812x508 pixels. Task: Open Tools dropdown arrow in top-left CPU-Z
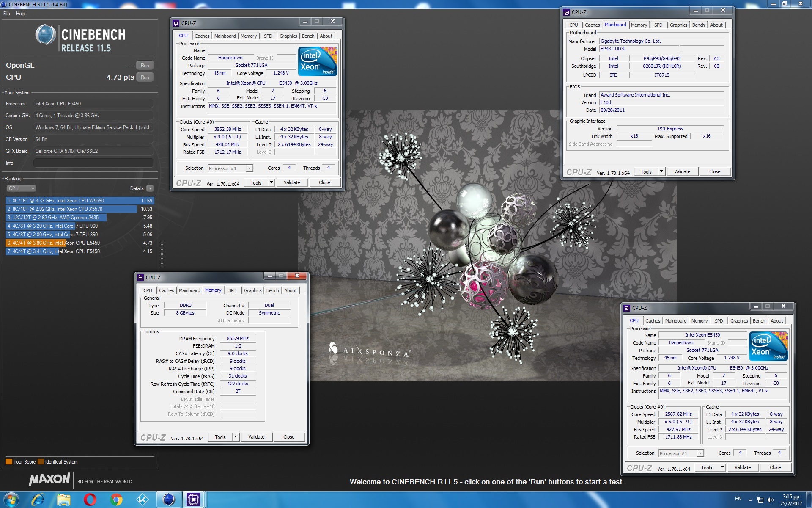click(271, 182)
